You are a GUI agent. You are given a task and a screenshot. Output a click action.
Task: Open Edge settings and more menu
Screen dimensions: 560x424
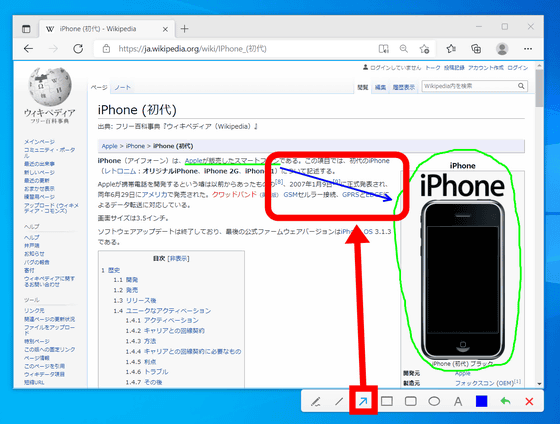tap(528, 49)
